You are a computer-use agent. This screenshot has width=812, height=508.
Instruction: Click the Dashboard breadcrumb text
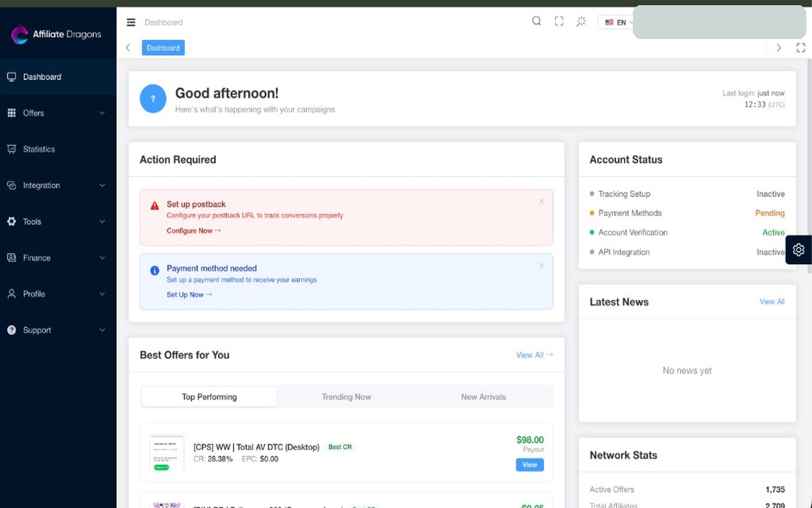(x=164, y=23)
